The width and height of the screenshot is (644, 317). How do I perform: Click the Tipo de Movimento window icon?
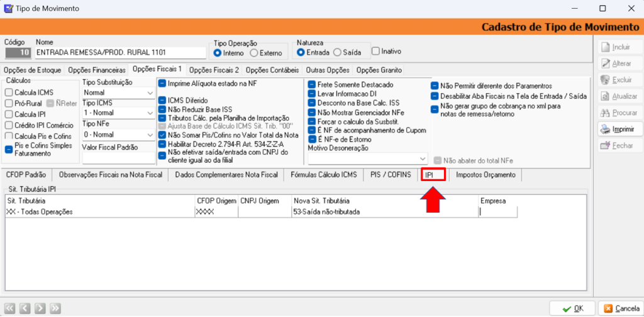coord(8,8)
